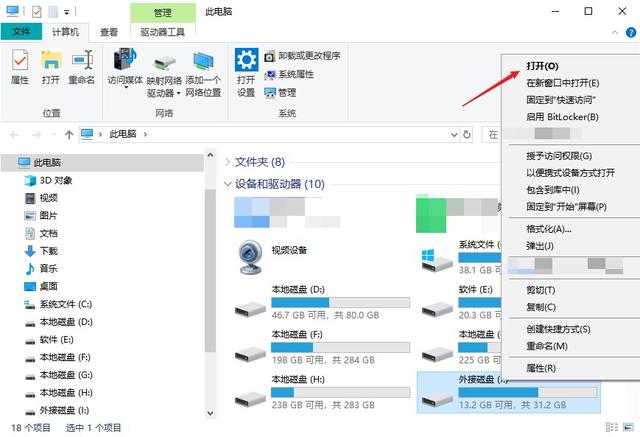This screenshot has height=437, width=640.
Task: Click Uninstall or change a program (卸载或更改程序)
Action: point(302,56)
